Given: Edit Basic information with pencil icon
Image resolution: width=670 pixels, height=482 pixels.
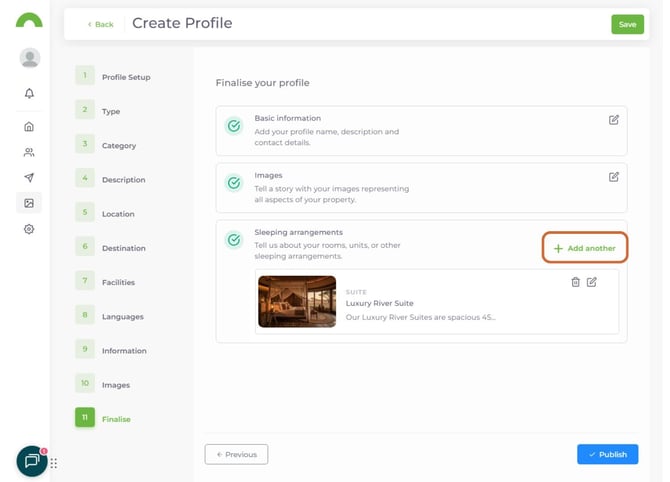Looking at the screenshot, I should [x=613, y=120].
